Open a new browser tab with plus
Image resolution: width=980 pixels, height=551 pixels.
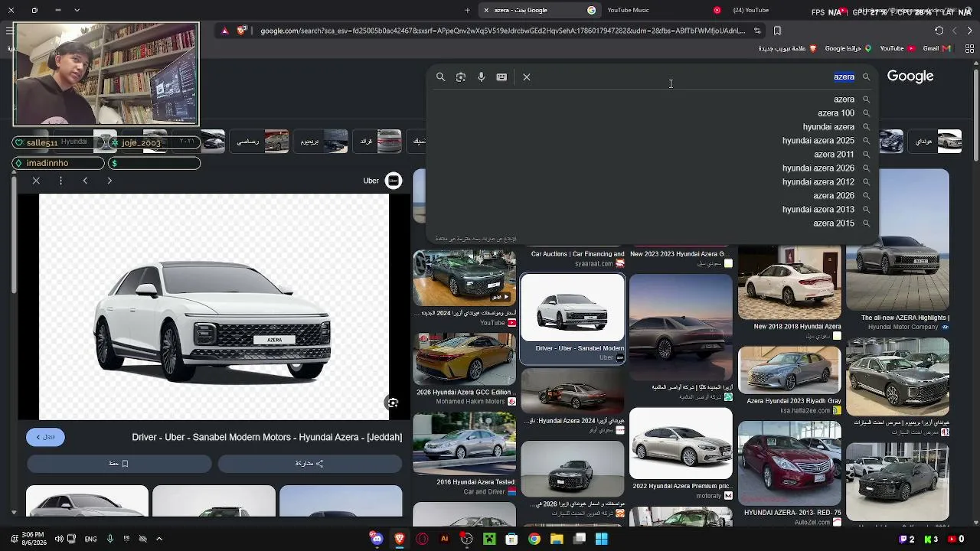click(x=467, y=10)
